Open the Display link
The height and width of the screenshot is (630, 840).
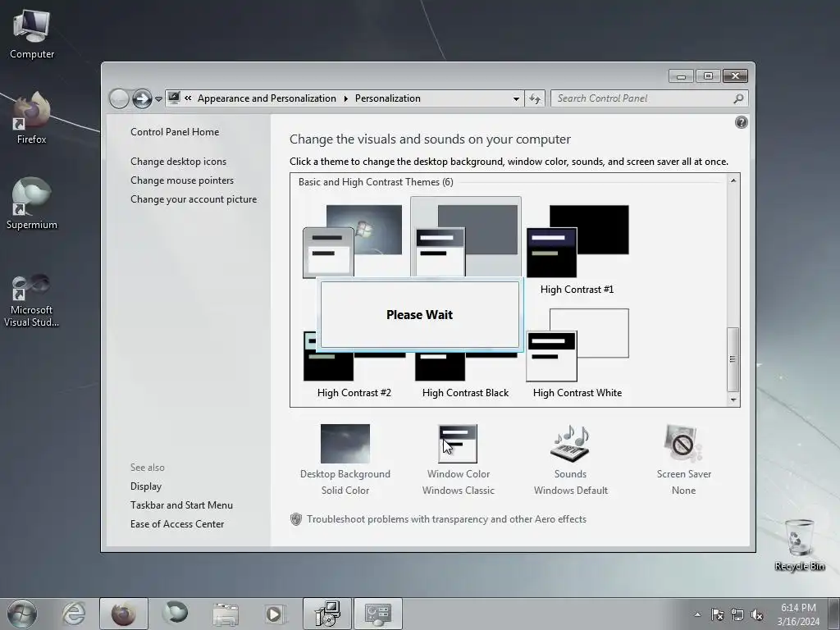point(146,486)
